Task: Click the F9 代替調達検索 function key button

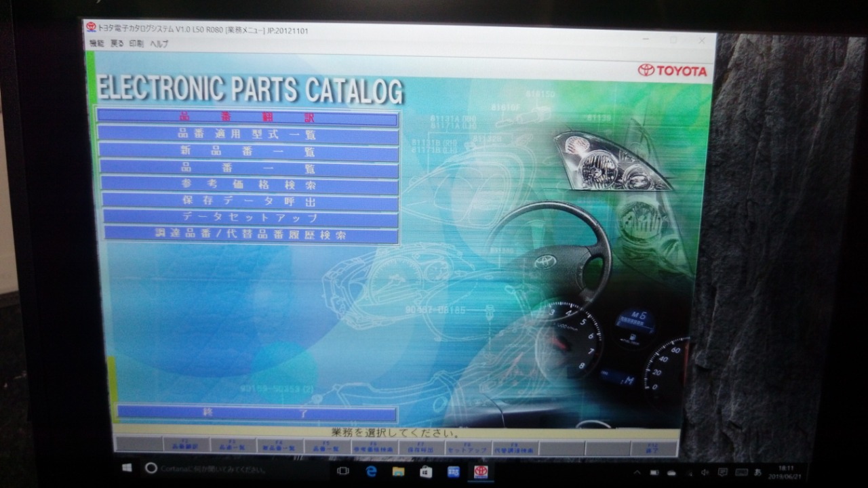Action: click(x=515, y=447)
